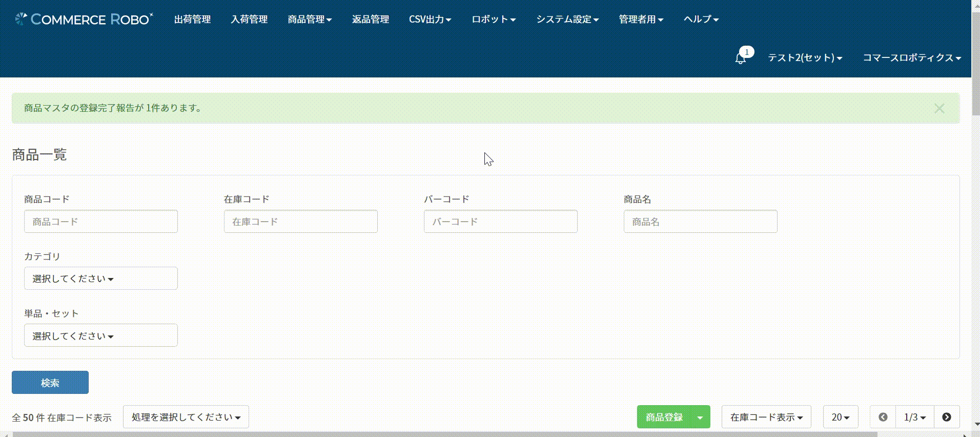
Task: Expand 商品管理 menu
Action: click(x=310, y=19)
